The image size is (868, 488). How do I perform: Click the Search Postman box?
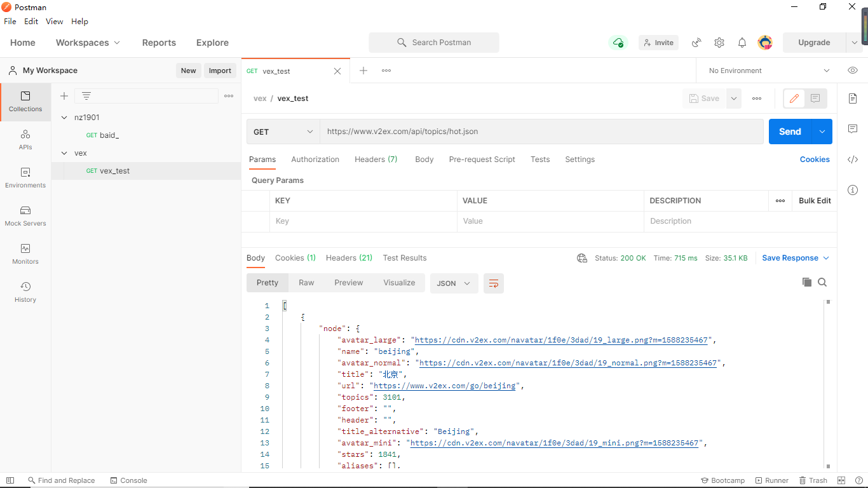coord(434,43)
